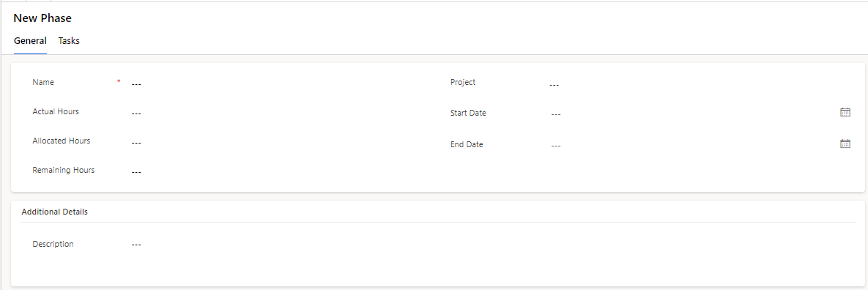The width and height of the screenshot is (868, 290).
Task: Click the Name field label
Action: [x=43, y=82]
